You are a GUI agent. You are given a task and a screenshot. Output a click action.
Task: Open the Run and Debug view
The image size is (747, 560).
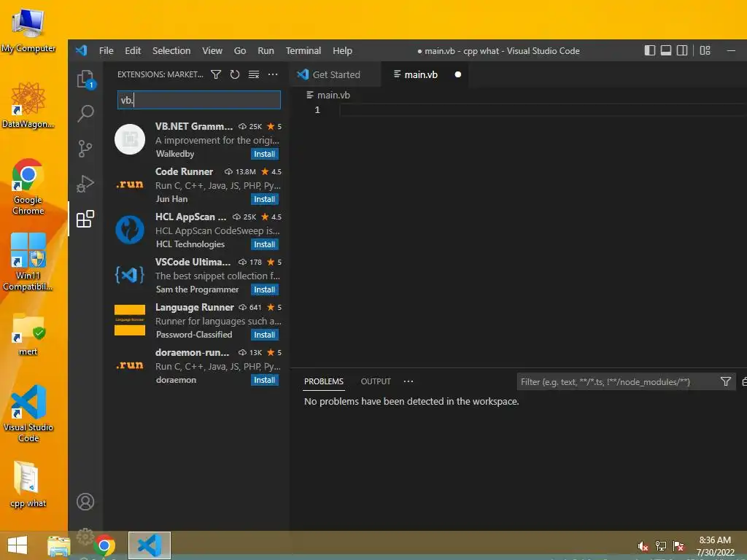(86, 184)
